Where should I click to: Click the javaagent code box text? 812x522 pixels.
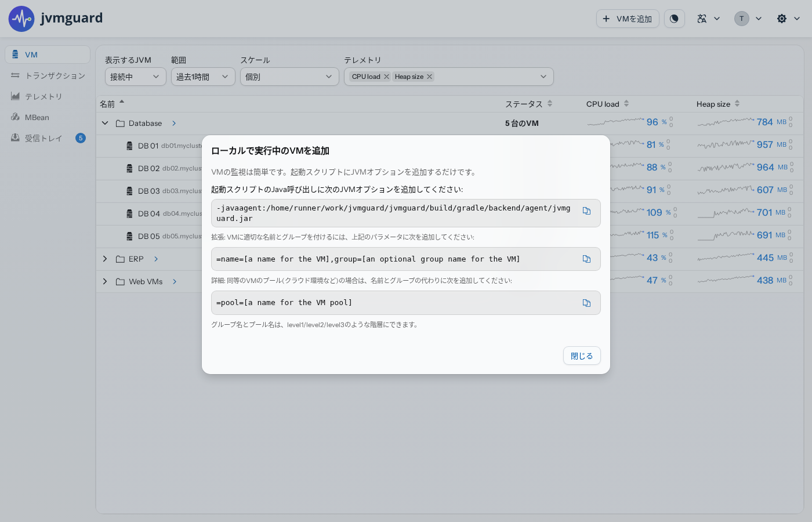tap(393, 213)
